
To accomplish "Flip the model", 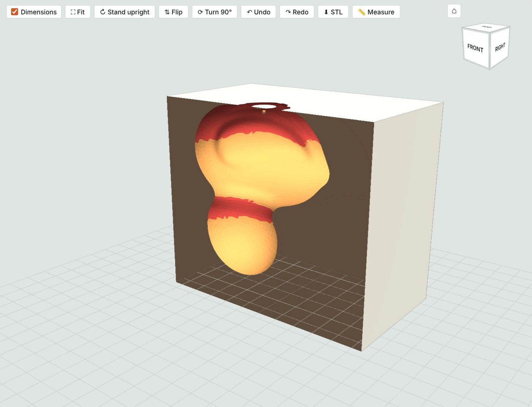I will pyautogui.click(x=173, y=12).
